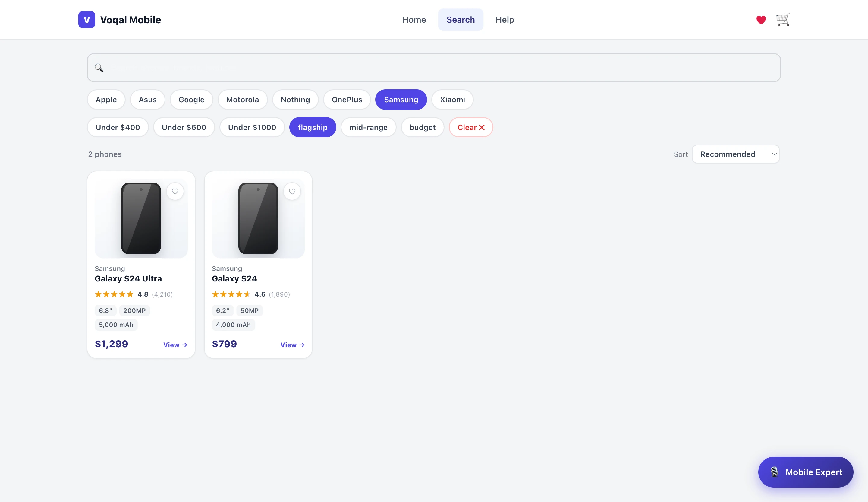The height and width of the screenshot is (502, 868).
Task: Click the 4,000 mAh battery tag
Action: coord(234,325)
